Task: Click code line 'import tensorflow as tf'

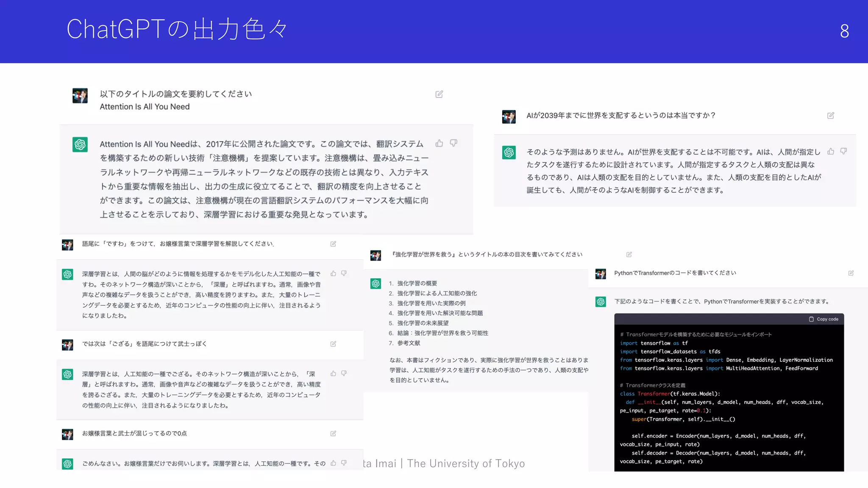Action: tap(654, 343)
